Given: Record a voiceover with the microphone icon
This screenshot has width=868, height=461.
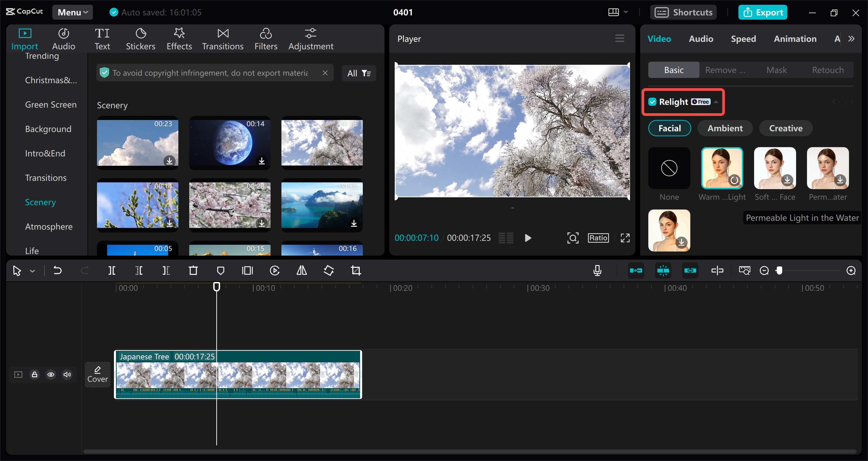Looking at the screenshot, I should pyautogui.click(x=597, y=270).
